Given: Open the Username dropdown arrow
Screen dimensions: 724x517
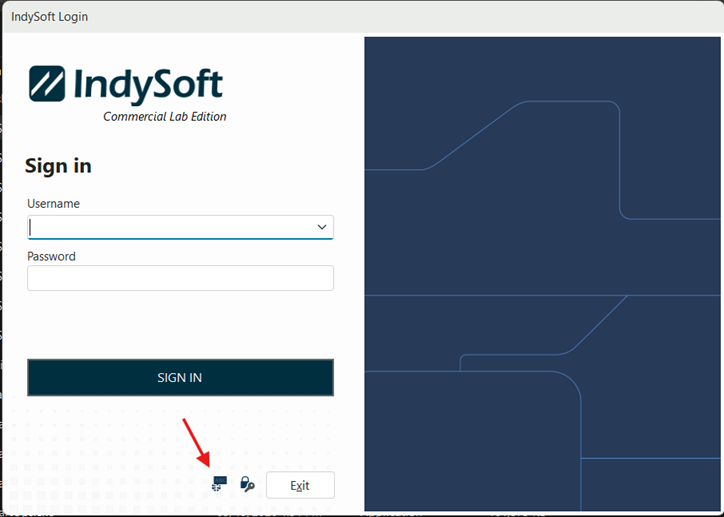Looking at the screenshot, I should (x=322, y=227).
